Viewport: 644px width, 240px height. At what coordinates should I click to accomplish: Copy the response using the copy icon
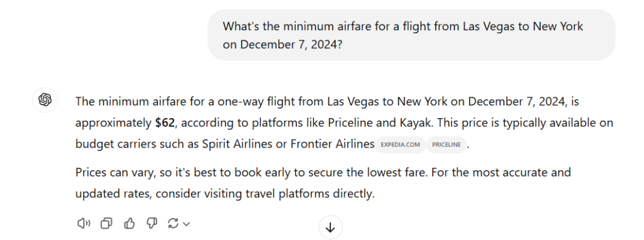(x=106, y=223)
